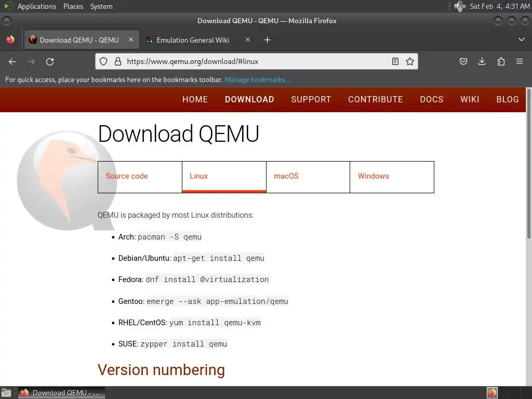Select the macOS download tab

[308, 177]
